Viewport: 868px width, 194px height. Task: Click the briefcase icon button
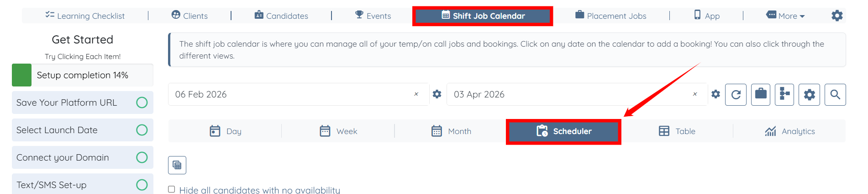click(761, 95)
